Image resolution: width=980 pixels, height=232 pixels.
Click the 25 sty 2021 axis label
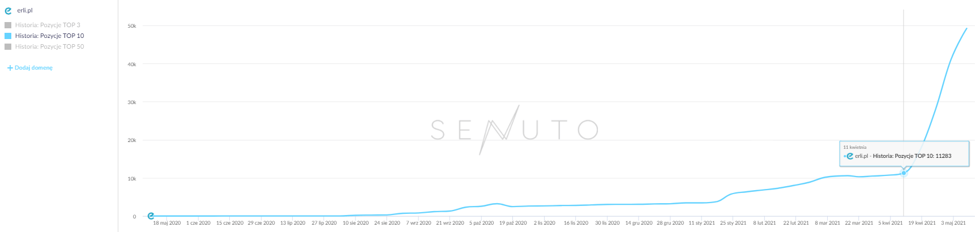[733, 223]
